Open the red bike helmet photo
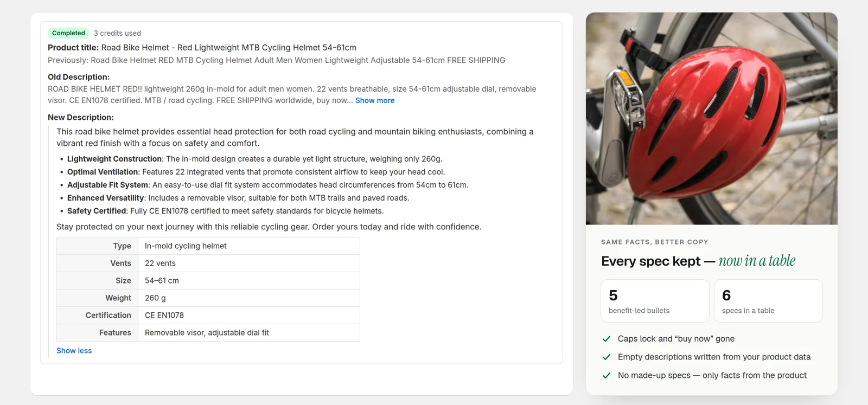868x405 pixels. (x=712, y=119)
